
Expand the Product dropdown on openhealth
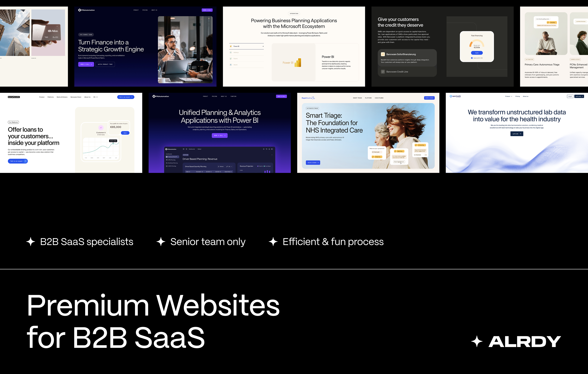point(509,96)
